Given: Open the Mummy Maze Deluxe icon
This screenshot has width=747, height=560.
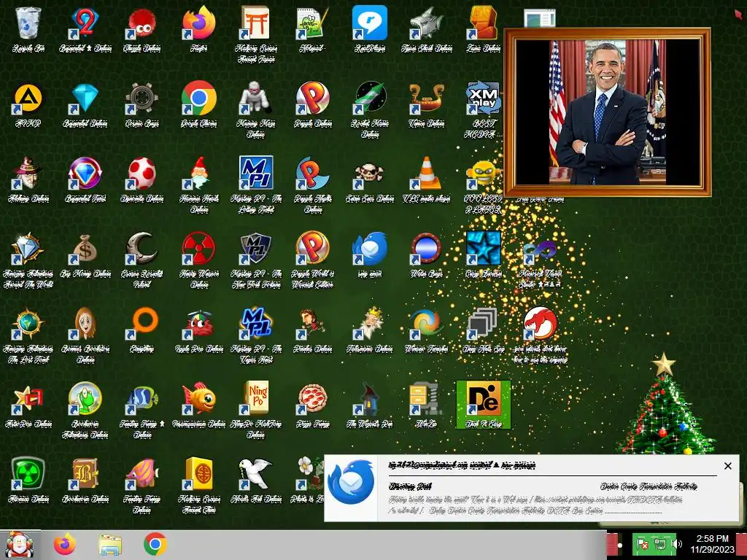Looking at the screenshot, I should click(x=256, y=99).
